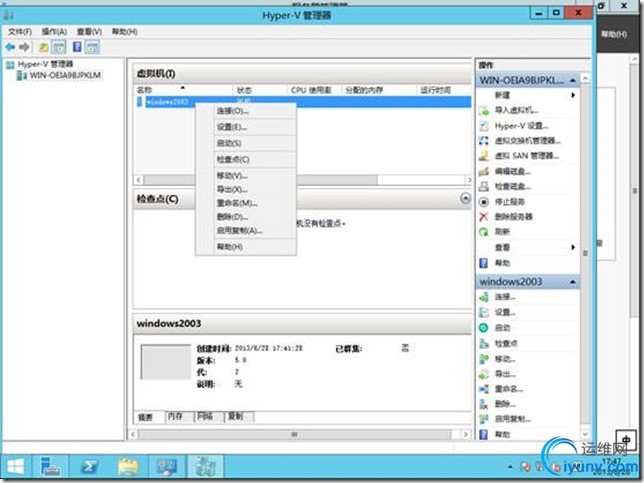
Task: Toggle the console tree toolbar icon
Action: point(59,47)
